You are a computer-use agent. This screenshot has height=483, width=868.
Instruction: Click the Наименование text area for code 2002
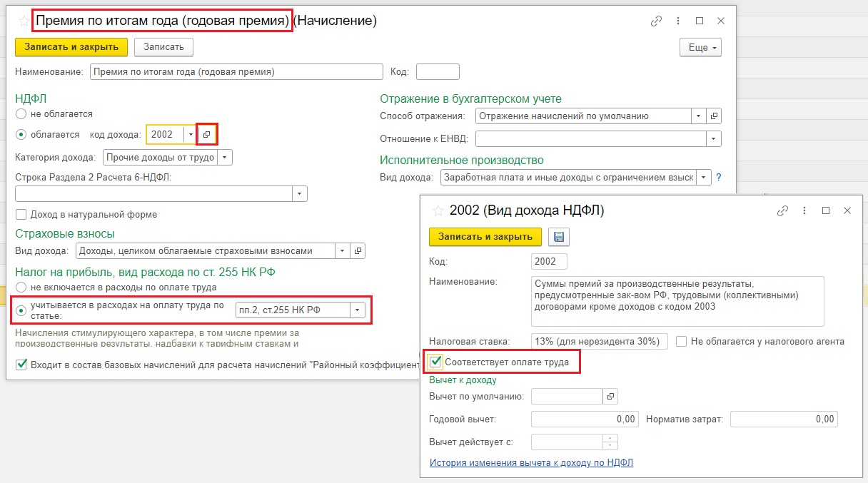click(677, 300)
